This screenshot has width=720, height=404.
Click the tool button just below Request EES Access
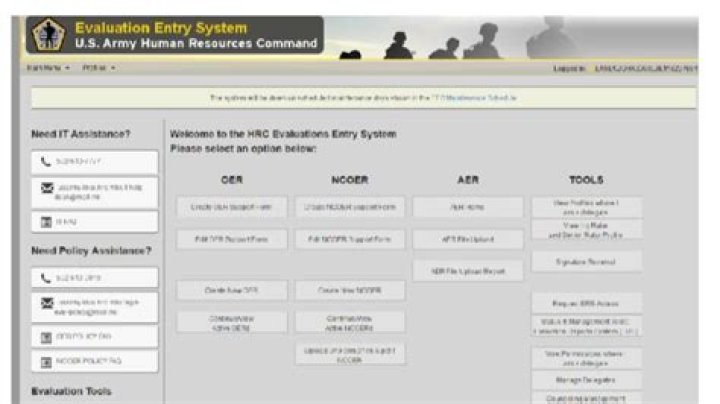point(586,326)
